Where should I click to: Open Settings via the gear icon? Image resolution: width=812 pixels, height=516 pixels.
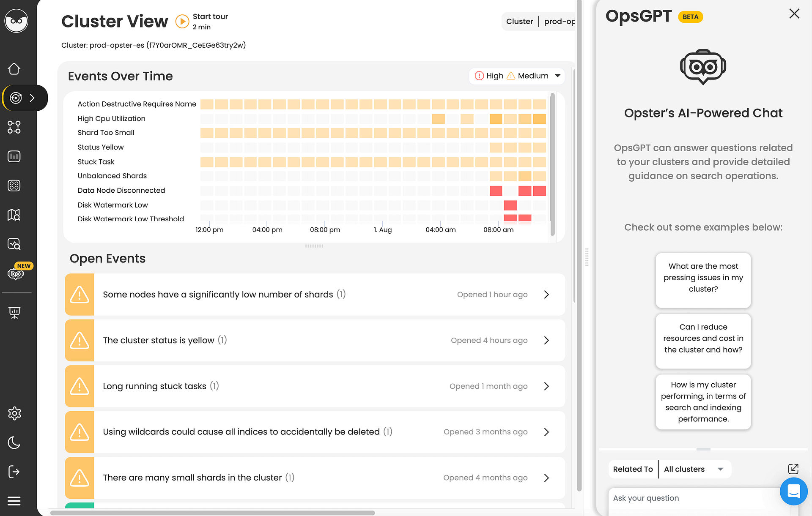14,414
